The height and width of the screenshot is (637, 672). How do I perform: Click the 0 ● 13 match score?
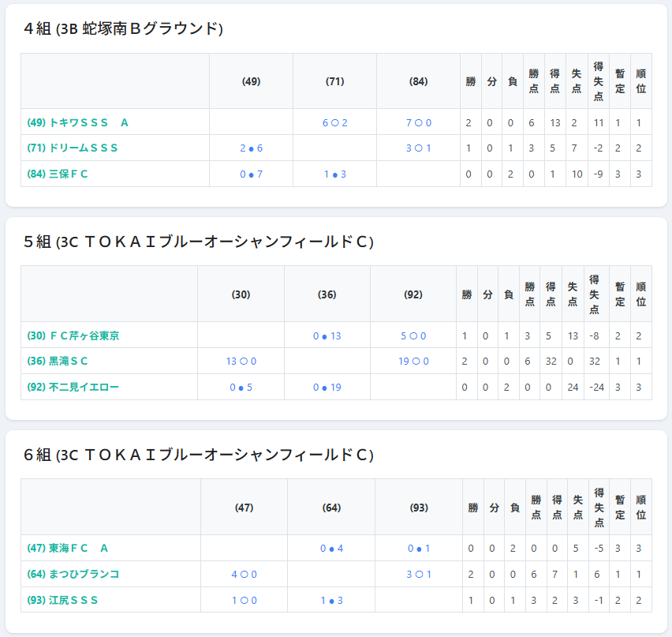[x=327, y=335]
